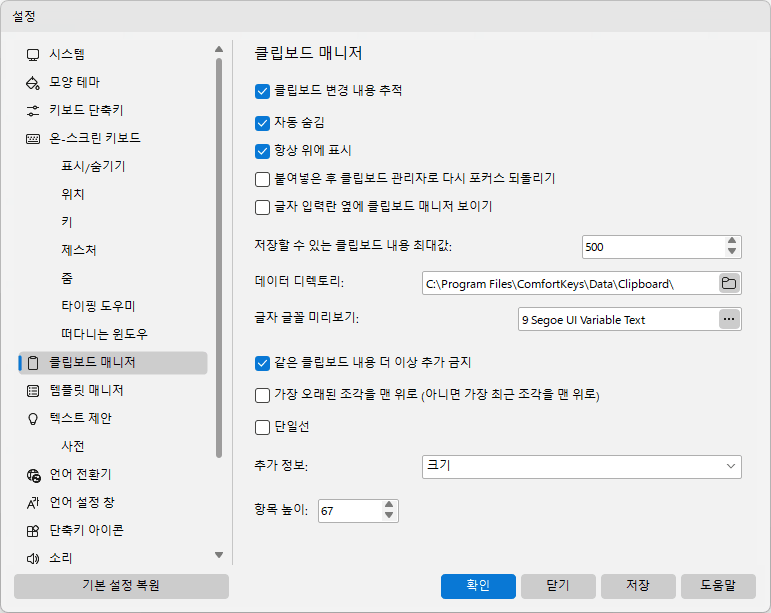Viewport: 771px width, 613px height.
Task: Click the 템플릿 매니저 list icon
Action: point(33,391)
